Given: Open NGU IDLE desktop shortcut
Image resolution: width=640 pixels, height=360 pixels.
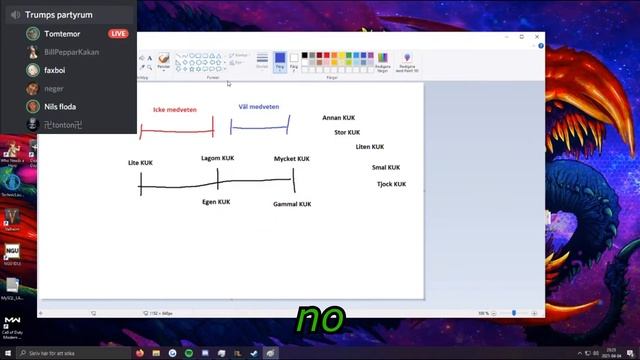Looking at the screenshot, I should pos(12,254).
